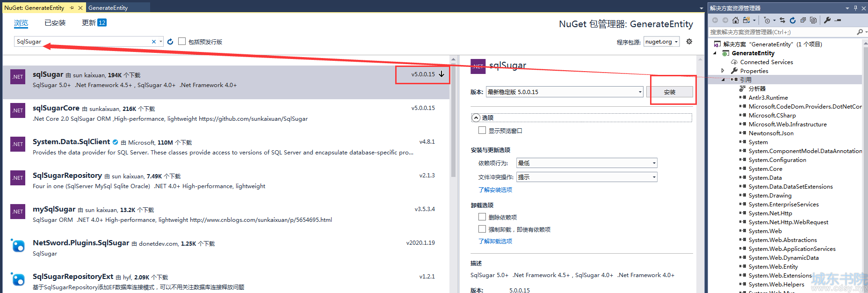Viewport: 868px width, 293px height.
Task: Click the sqlSugar package .NET icon
Action: pos(18,77)
